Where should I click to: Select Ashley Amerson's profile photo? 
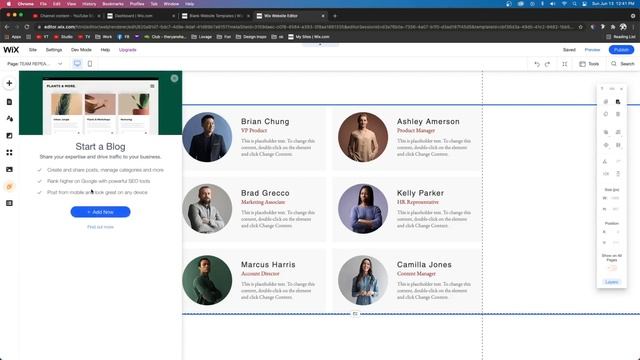pyautogui.click(x=363, y=137)
